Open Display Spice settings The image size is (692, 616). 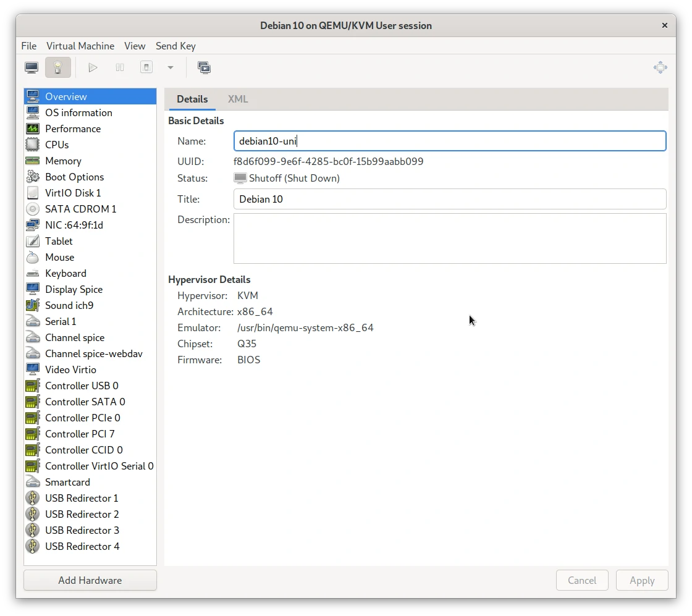point(90,290)
